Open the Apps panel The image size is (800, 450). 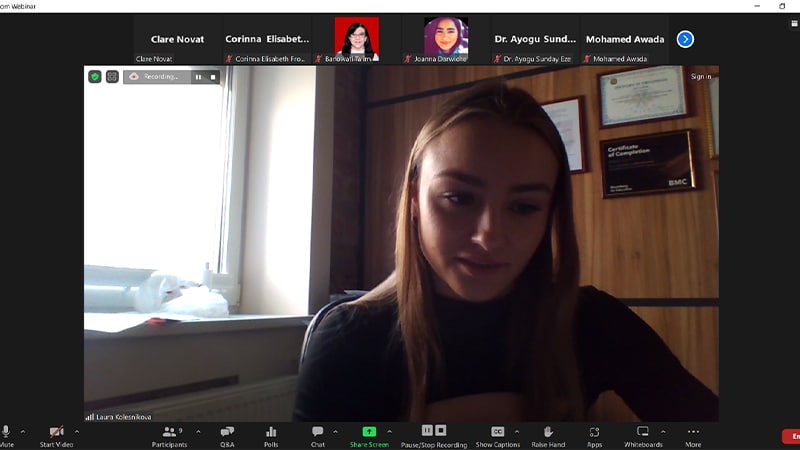pyautogui.click(x=594, y=436)
